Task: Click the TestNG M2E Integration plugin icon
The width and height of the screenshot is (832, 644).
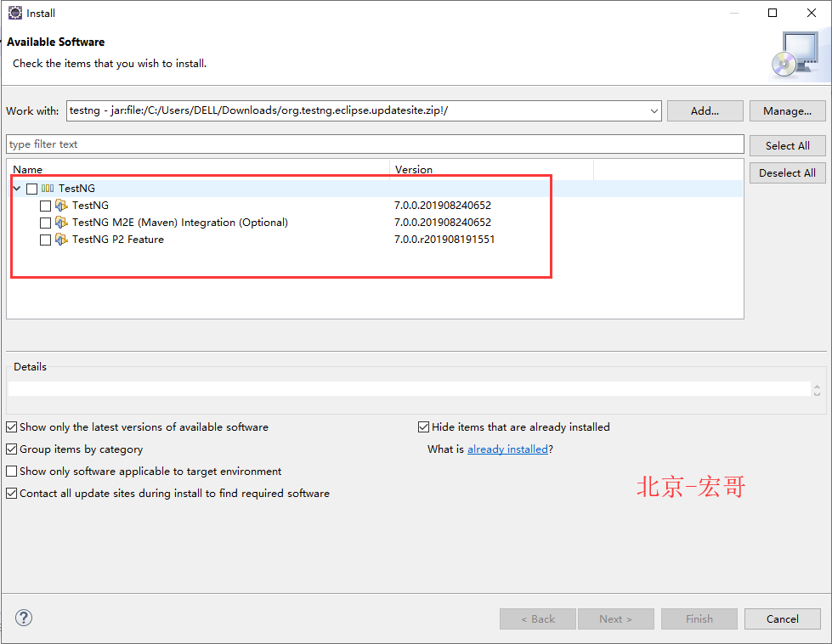Action: click(61, 223)
